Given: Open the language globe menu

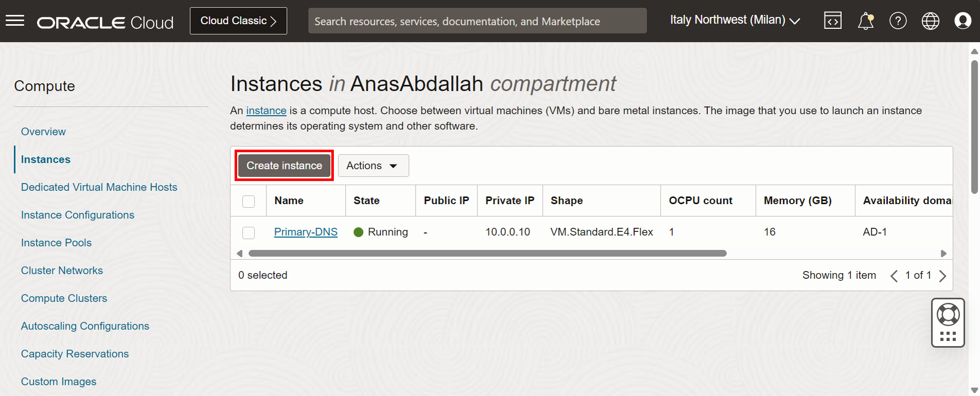Looking at the screenshot, I should coord(931,21).
